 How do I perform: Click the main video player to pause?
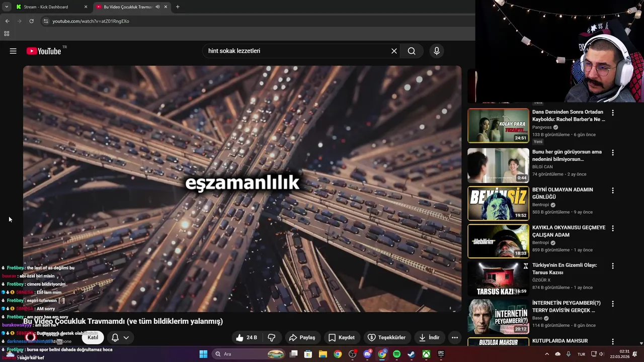pos(242,189)
